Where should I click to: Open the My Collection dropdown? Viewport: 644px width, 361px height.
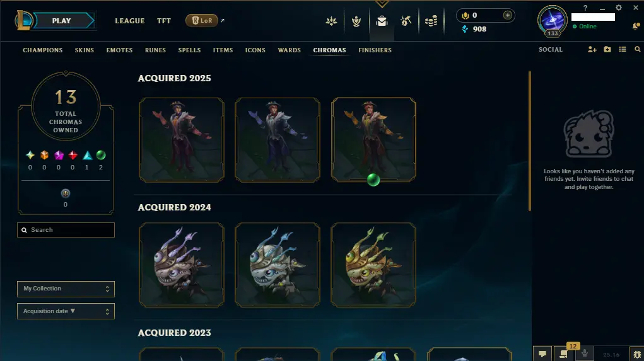(x=66, y=289)
